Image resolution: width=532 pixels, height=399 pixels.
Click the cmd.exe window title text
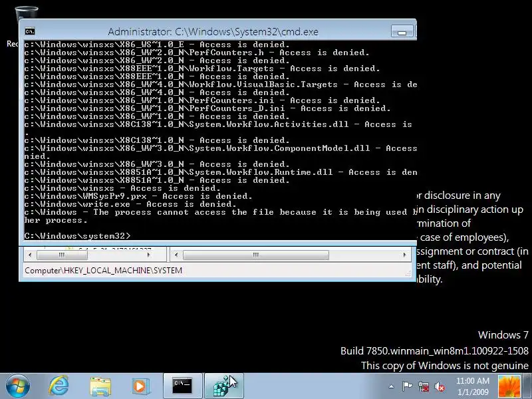(213, 31)
